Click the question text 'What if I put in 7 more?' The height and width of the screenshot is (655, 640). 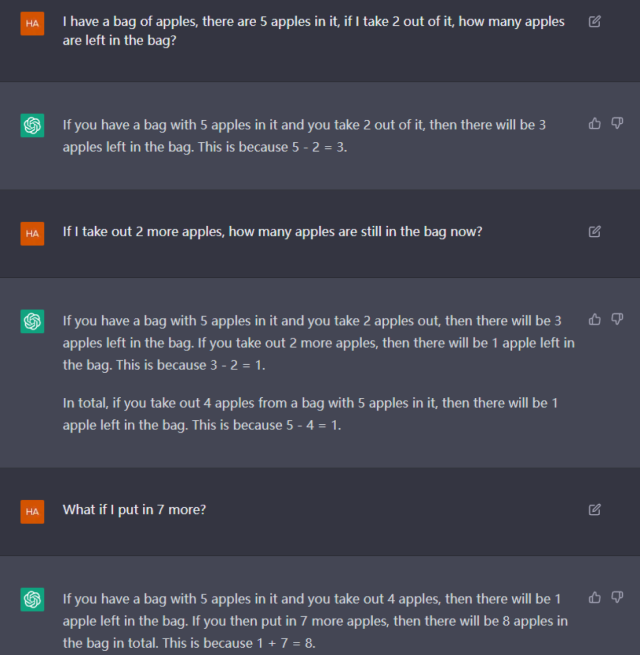point(134,510)
